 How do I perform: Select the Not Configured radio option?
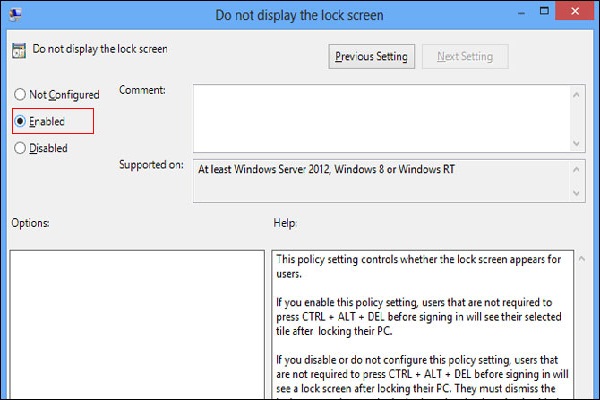click(19, 95)
